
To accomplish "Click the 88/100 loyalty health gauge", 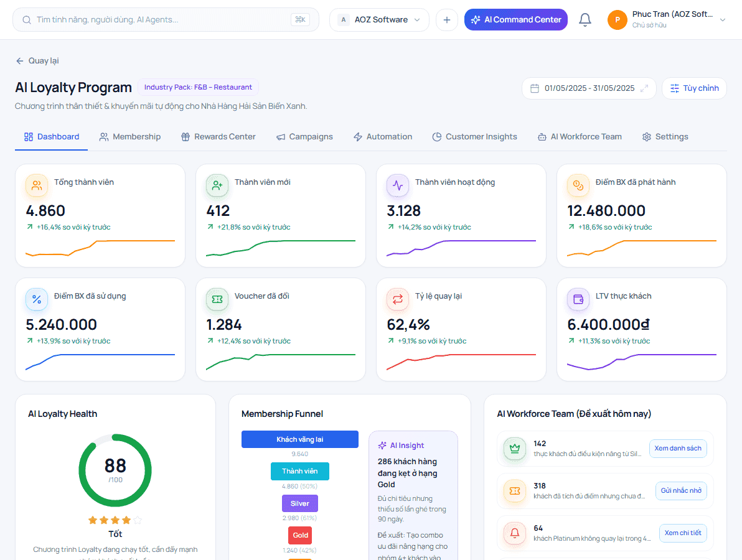I will pyautogui.click(x=115, y=470).
